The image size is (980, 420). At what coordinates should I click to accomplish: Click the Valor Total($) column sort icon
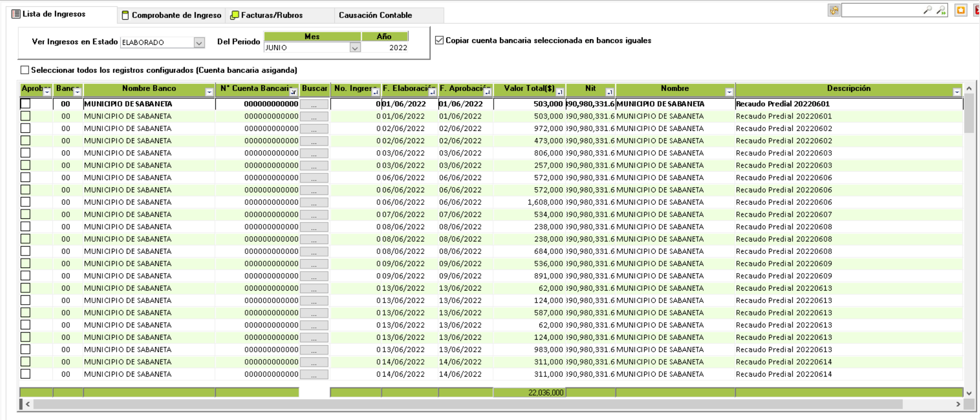(560, 92)
